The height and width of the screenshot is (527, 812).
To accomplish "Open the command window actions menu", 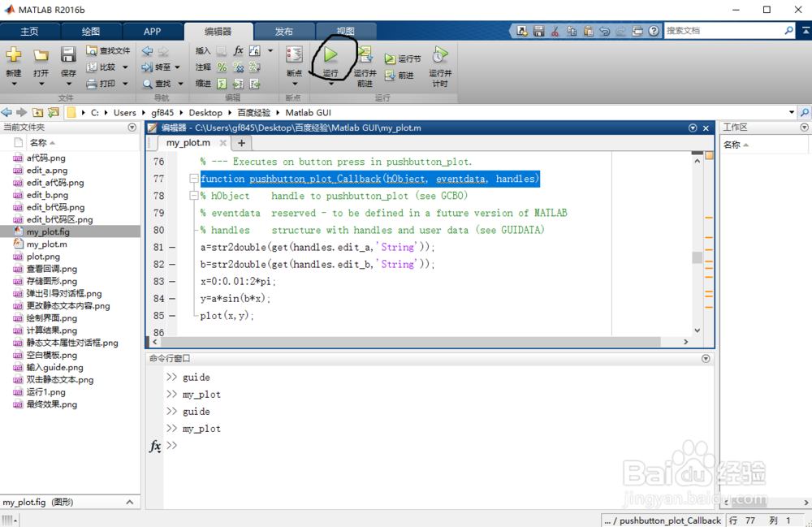I will (x=706, y=358).
